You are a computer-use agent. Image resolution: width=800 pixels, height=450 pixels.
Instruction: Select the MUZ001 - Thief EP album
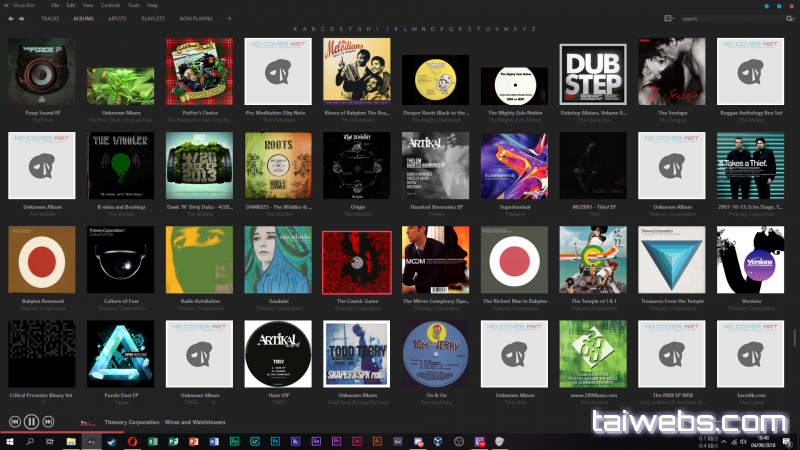[593, 165]
